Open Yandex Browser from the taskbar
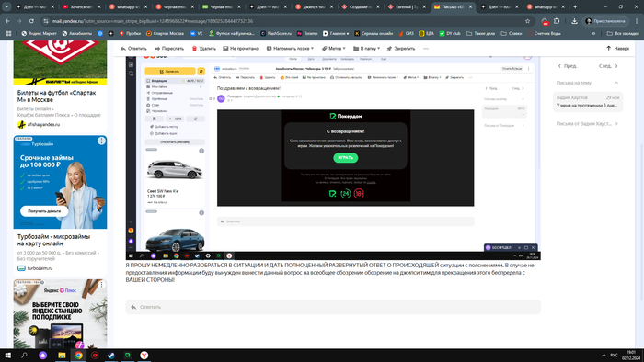The width and height of the screenshot is (644, 362). [x=144, y=356]
